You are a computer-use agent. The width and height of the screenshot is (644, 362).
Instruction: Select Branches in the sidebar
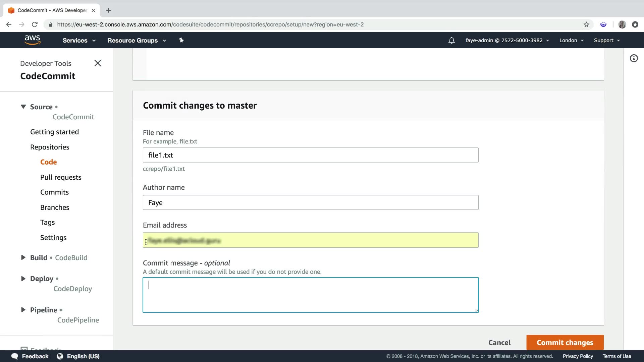click(55, 207)
